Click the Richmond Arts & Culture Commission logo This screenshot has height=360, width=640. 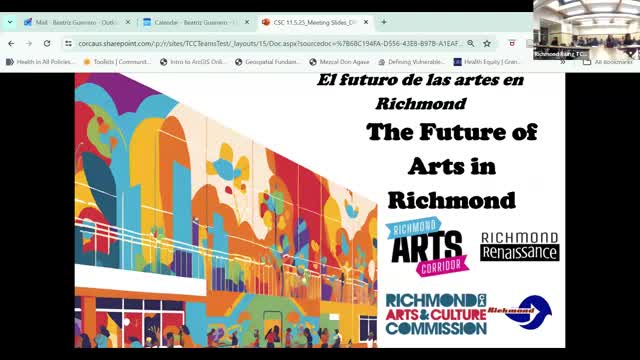(x=436, y=314)
